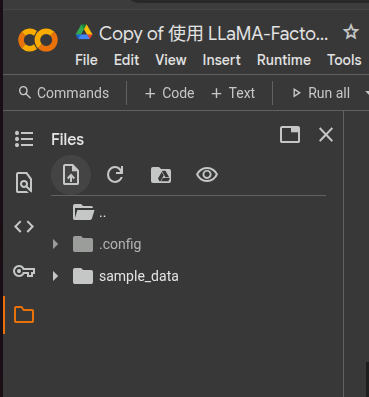The image size is (369, 397).
Task: Go up to parent directory folder
Action: tap(89, 212)
